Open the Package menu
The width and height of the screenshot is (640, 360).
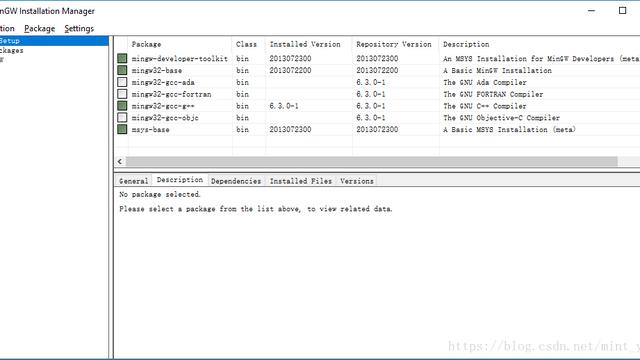(x=40, y=29)
